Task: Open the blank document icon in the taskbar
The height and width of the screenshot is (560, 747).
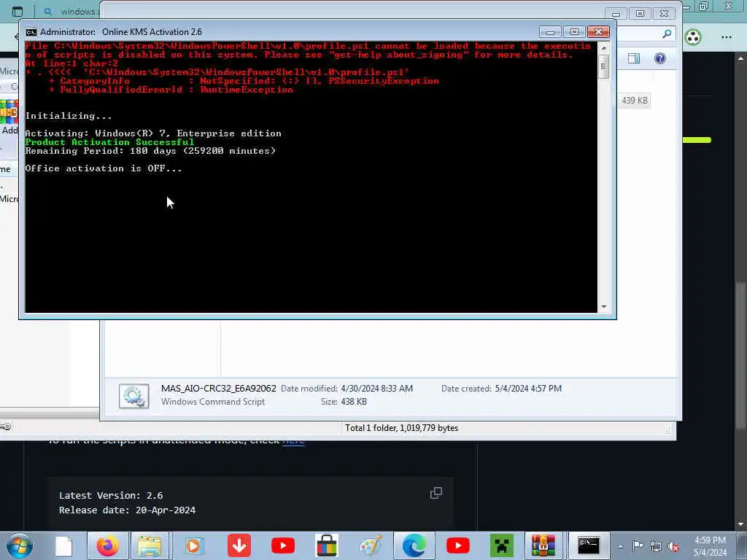Action: (63, 545)
